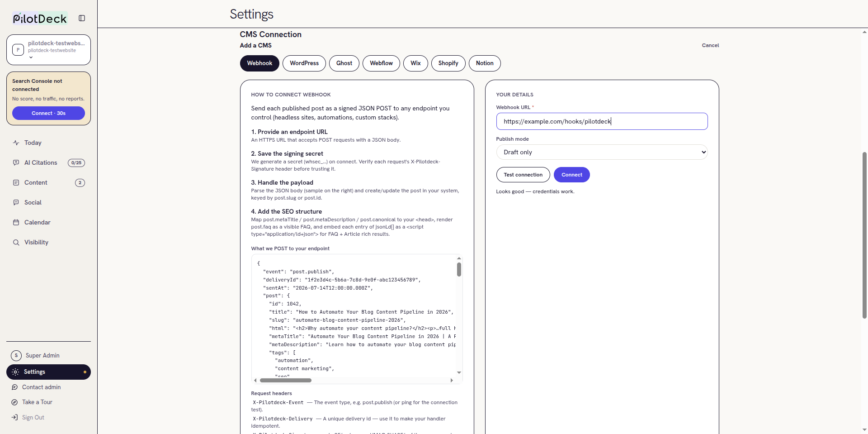Click the 'X-Pilotdeck-Delivery' header name
868x434 pixels.
(283, 419)
